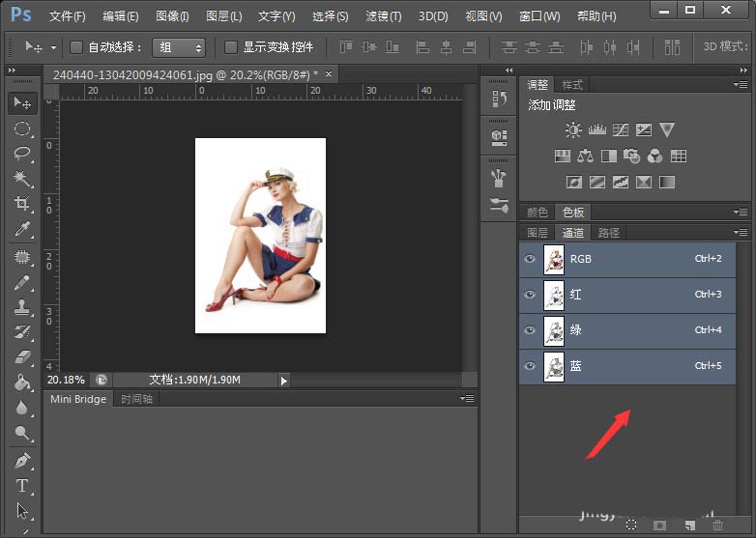Collapse the right panel dock arrows
Viewport: 756px width, 538px height.
(x=743, y=71)
